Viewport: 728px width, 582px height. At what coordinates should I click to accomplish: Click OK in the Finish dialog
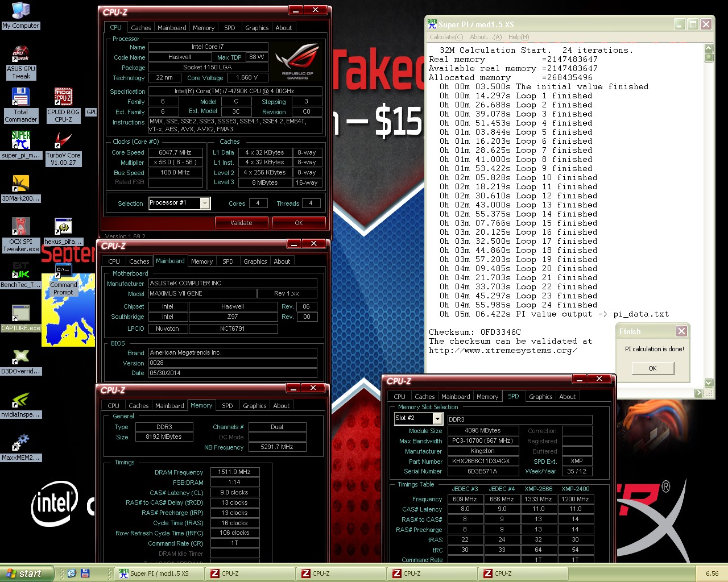tap(652, 368)
